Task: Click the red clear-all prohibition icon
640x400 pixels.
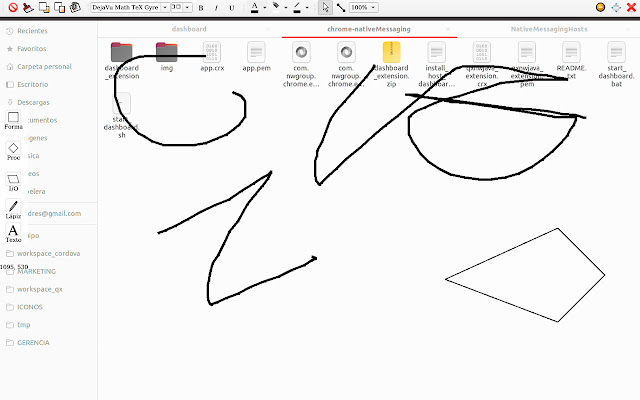Action: pyautogui.click(x=11, y=7)
